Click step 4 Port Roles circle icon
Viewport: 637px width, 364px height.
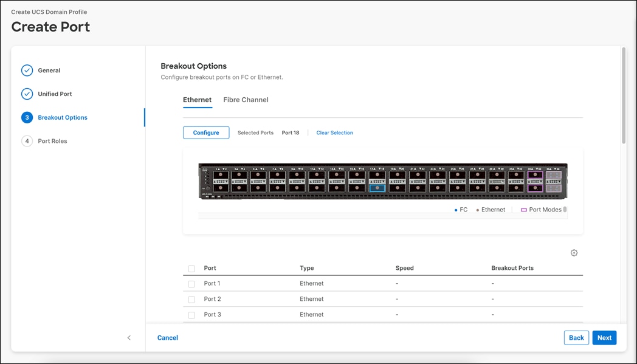point(27,141)
